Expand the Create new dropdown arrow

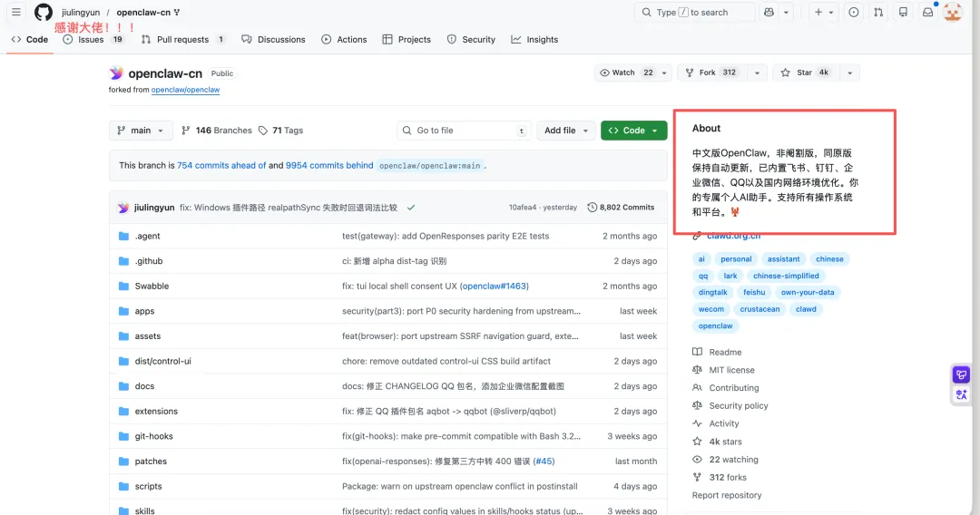click(x=831, y=12)
